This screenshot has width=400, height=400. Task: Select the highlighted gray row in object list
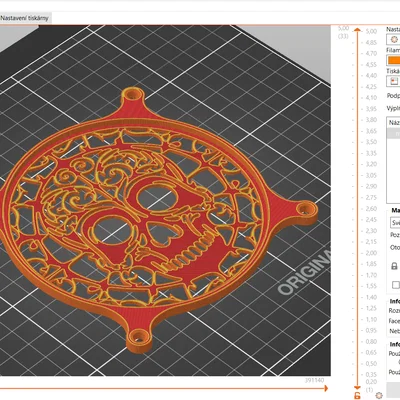[394, 133]
